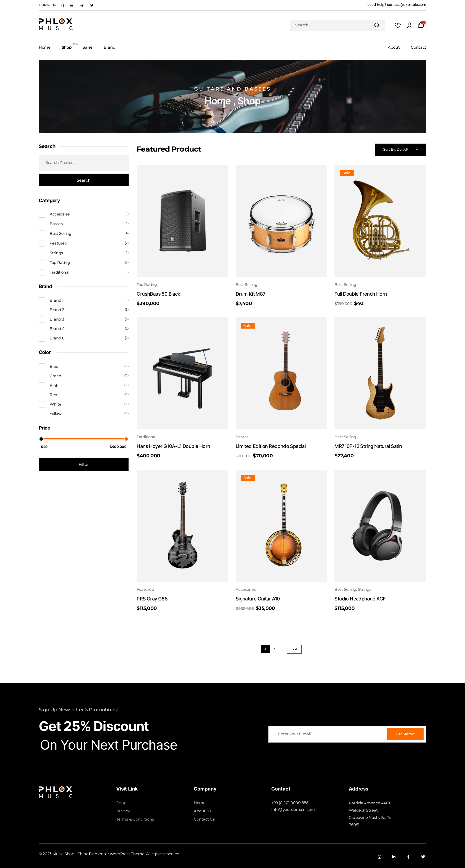Open Facebook icon in footer
The height and width of the screenshot is (868, 465).
[x=408, y=857]
